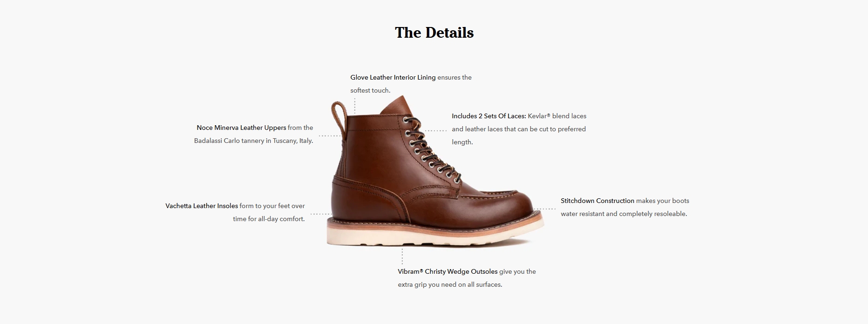Click 'Badalassi Carlo tannery in Tuscany, Italy' text
Screen dimensions: 868x324
coord(253,141)
